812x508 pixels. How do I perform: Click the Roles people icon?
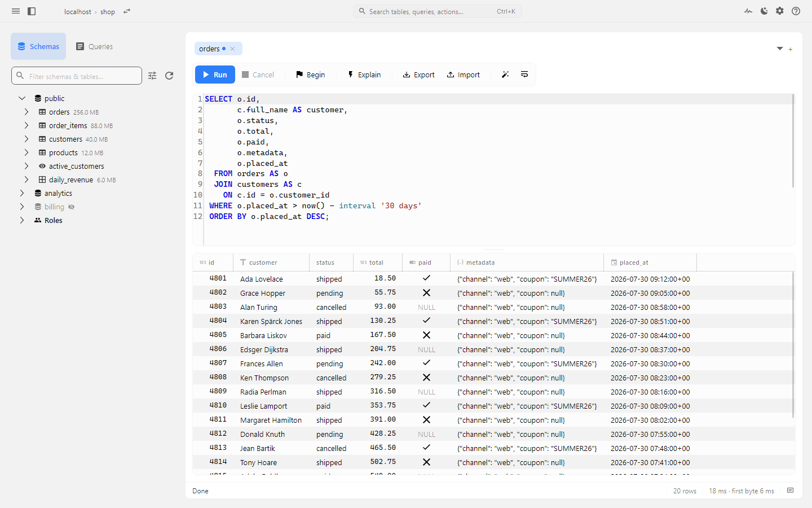tap(38, 220)
